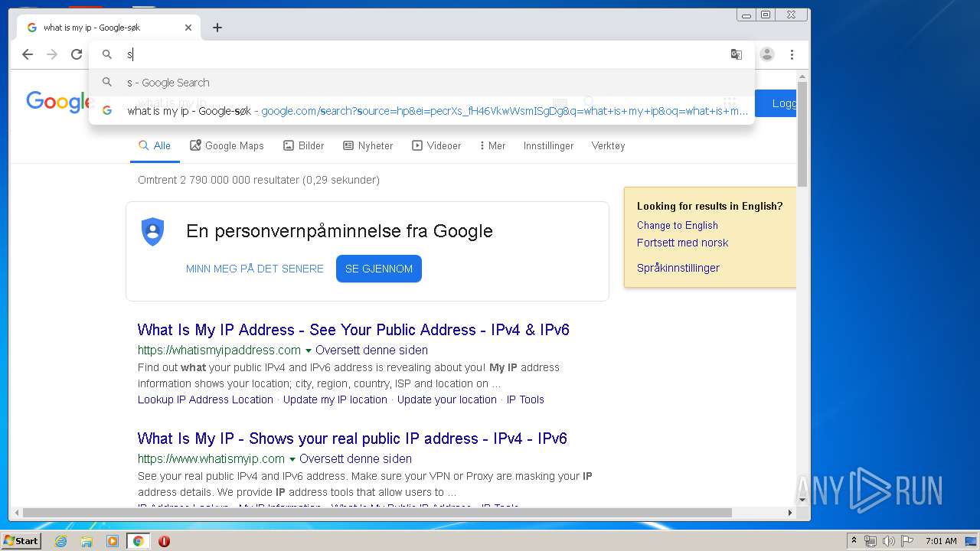This screenshot has width=980, height=551.
Task: Open Innstillinger search settings
Action: tap(548, 145)
